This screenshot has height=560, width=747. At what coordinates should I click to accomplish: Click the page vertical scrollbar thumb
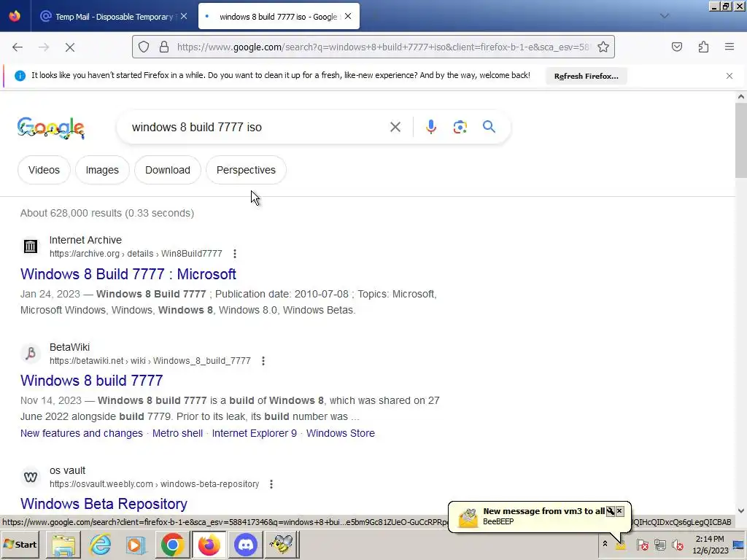click(741, 141)
